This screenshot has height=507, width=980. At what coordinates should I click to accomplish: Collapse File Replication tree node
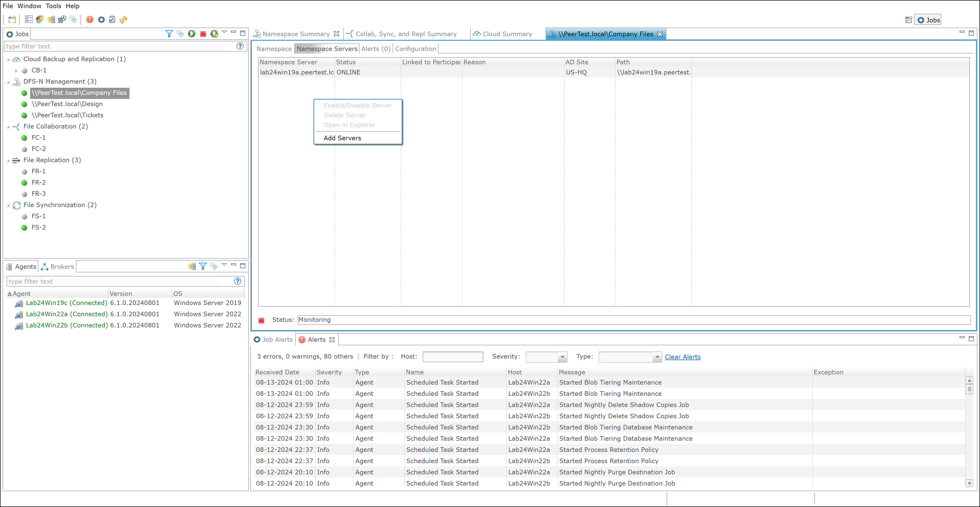[x=8, y=160]
